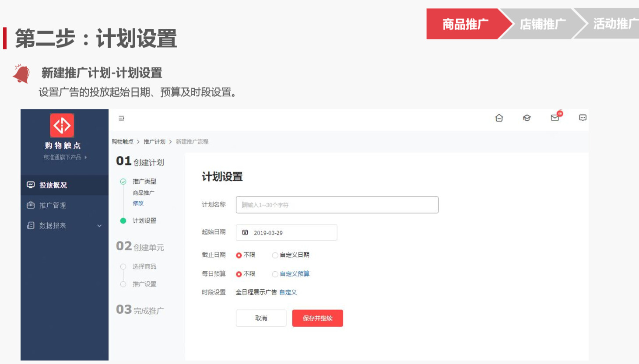
Task: Click the calendar icon in 起始日期 field
Action: tap(245, 233)
